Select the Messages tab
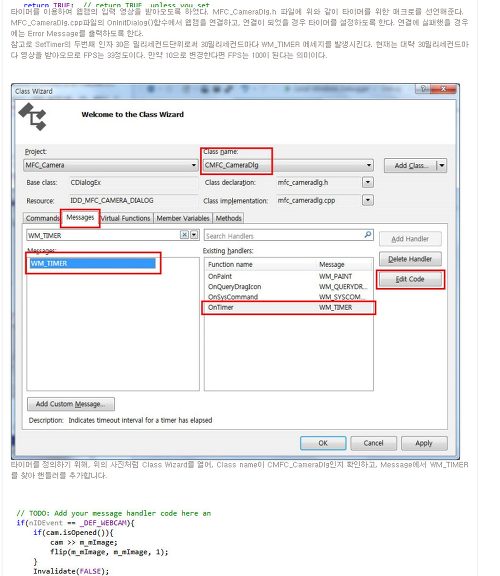 click(x=80, y=217)
